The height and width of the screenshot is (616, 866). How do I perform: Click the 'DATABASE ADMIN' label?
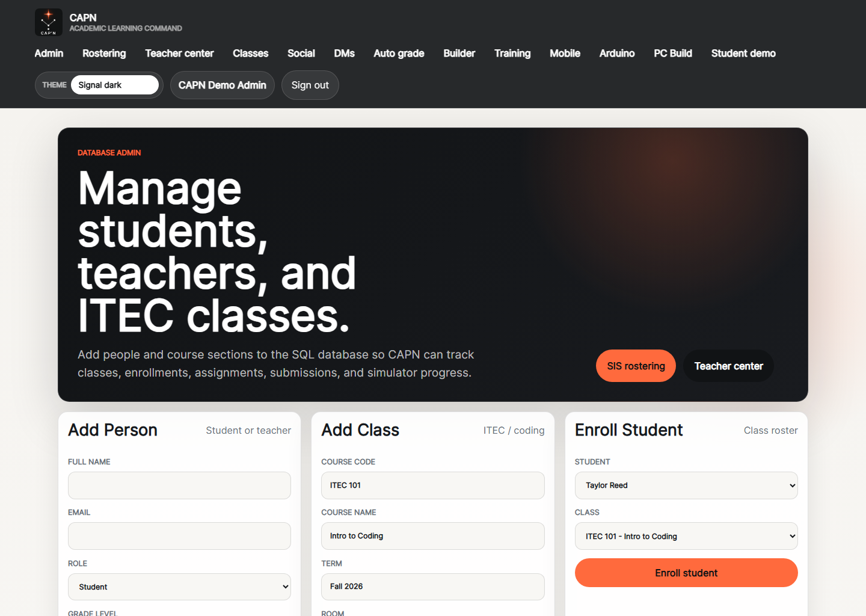point(109,153)
